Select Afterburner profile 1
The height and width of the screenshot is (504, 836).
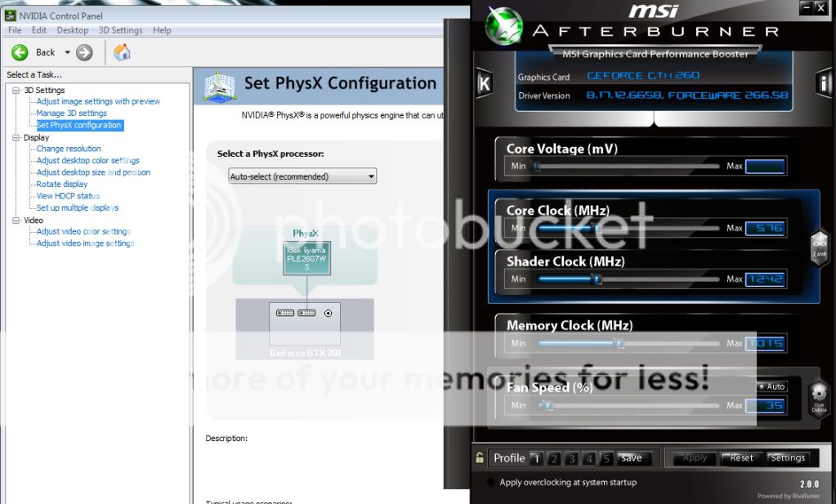point(536,458)
